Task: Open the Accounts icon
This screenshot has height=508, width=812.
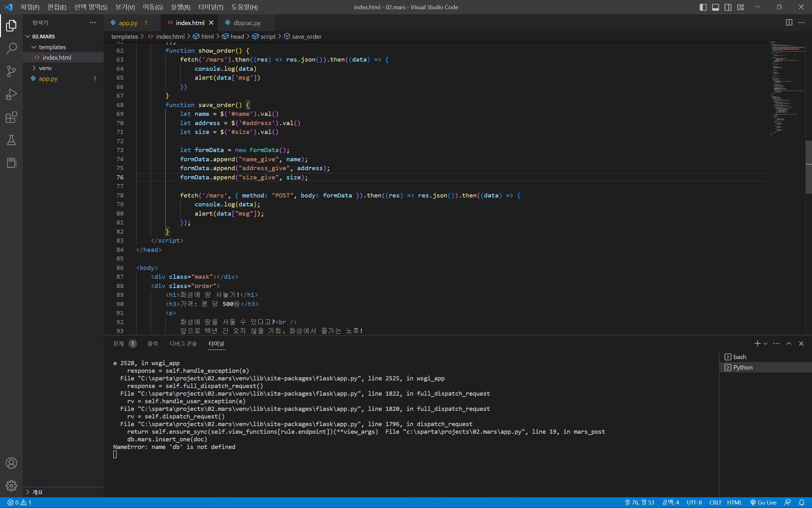Action: (11, 463)
